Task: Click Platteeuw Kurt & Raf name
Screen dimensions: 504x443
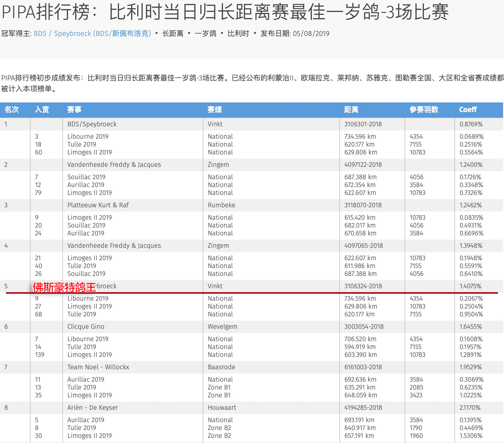Action: (98, 205)
